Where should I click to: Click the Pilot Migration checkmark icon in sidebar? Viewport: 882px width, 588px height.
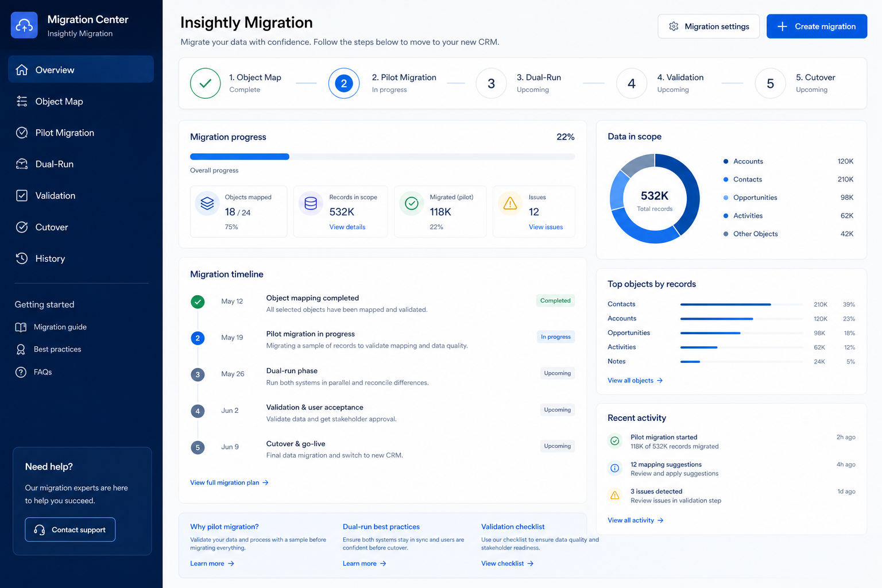pyautogui.click(x=22, y=133)
